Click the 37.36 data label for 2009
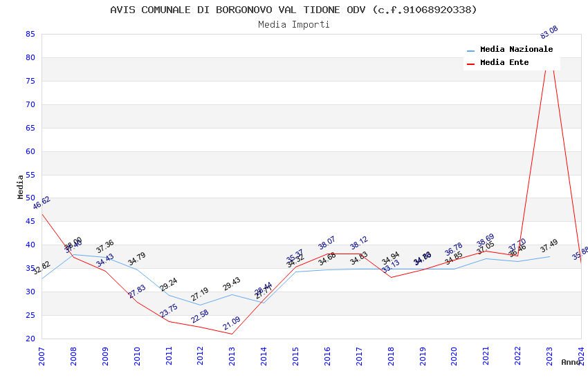Screen dimensions: 588x380 pyautogui.click(x=105, y=246)
